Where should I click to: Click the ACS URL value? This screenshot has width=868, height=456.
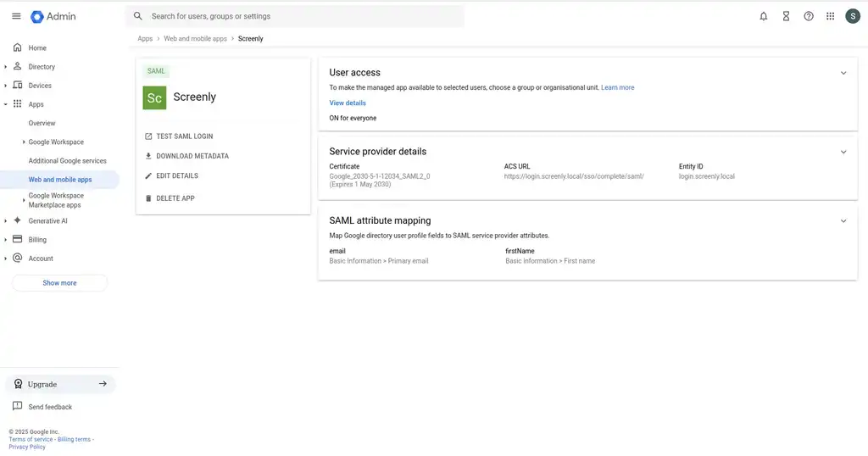click(x=574, y=176)
